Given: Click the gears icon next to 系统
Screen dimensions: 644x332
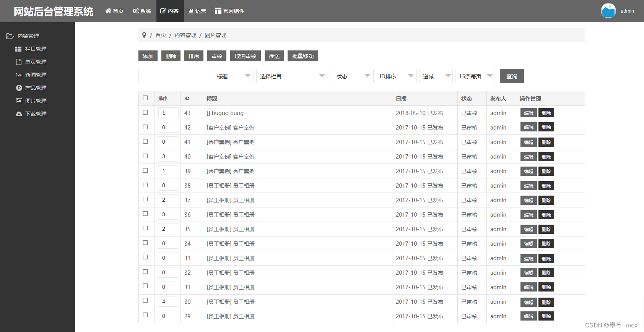Looking at the screenshot, I should point(136,11).
